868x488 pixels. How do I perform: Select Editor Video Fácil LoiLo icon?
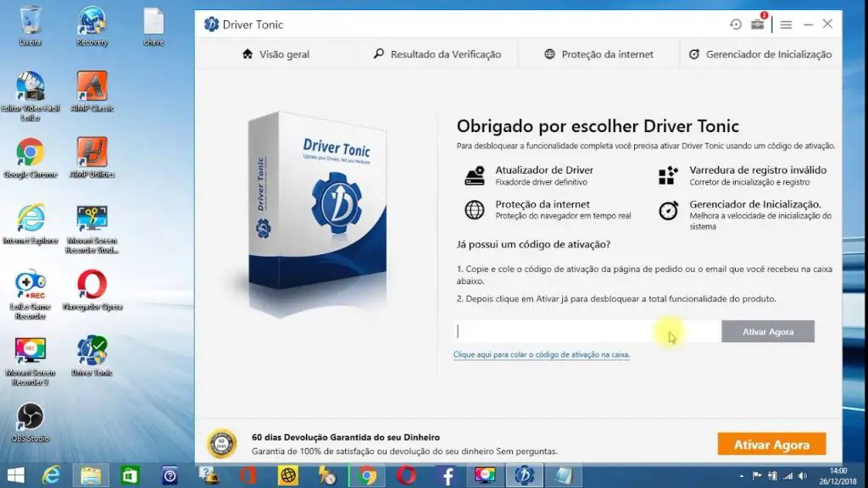tap(30, 97)
